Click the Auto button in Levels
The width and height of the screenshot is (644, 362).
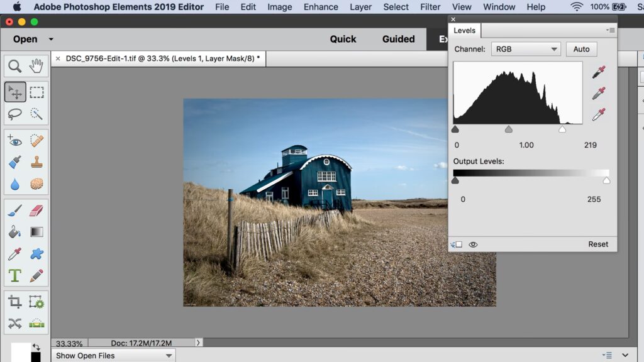coord(581,49)
